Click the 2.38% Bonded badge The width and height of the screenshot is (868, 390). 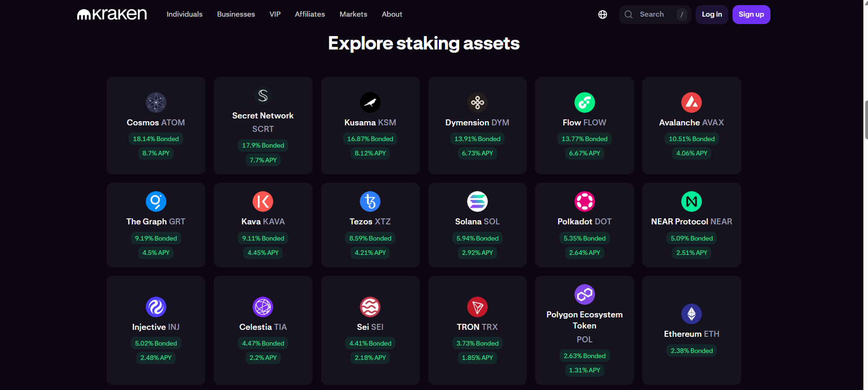click(692, 351)
